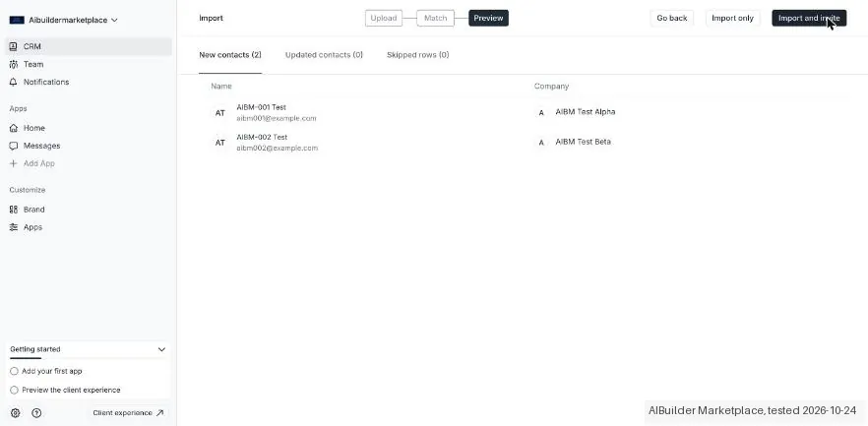
Task: Collapse the Getting started panel
Action: 161,349
